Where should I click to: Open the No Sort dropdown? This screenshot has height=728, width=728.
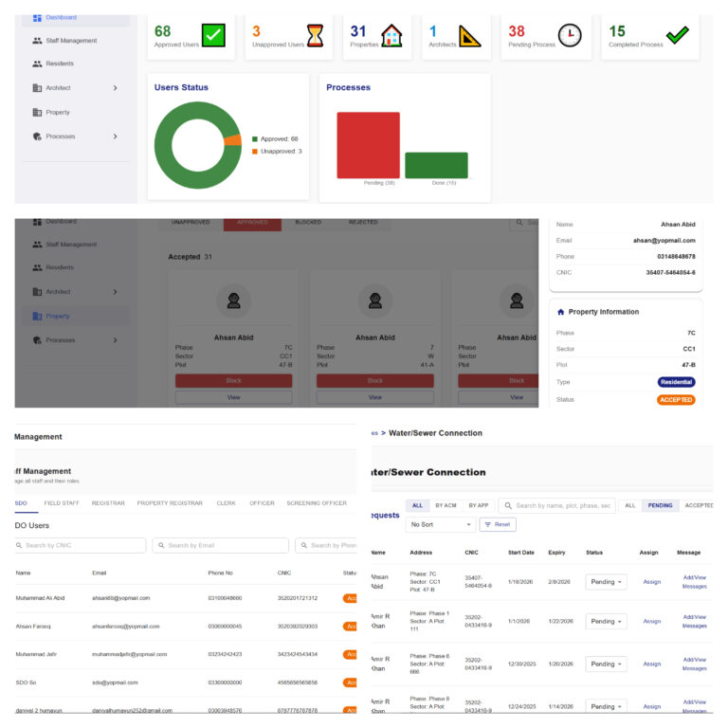pyautogui.click(x=440, y=524)
